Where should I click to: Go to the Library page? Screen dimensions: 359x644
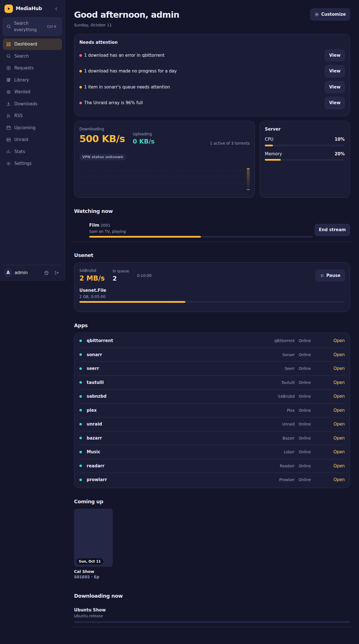[32, 80]
